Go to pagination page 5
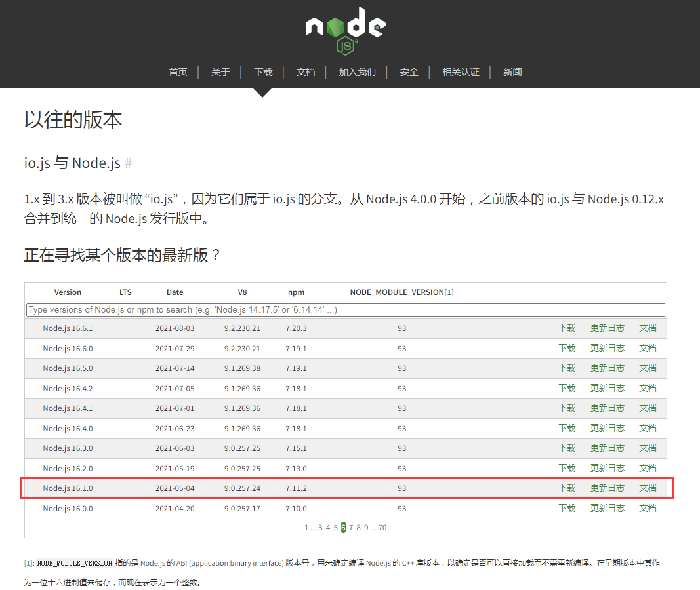 (x=335, y=528)
